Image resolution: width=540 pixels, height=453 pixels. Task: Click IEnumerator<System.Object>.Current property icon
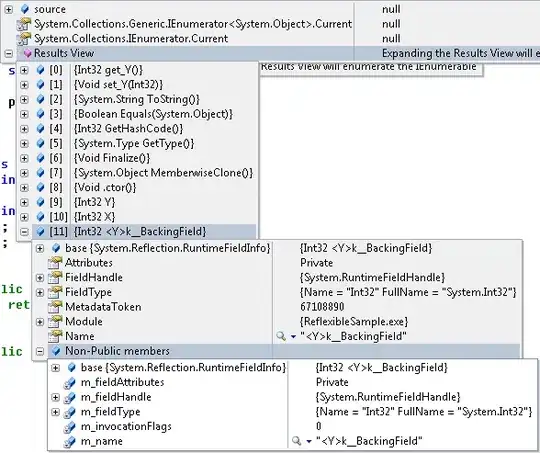[23, 24]
